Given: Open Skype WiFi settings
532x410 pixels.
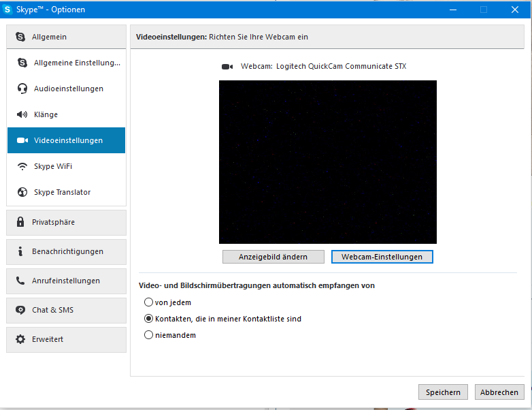Looking at the screenshot, I should point(66,166).
